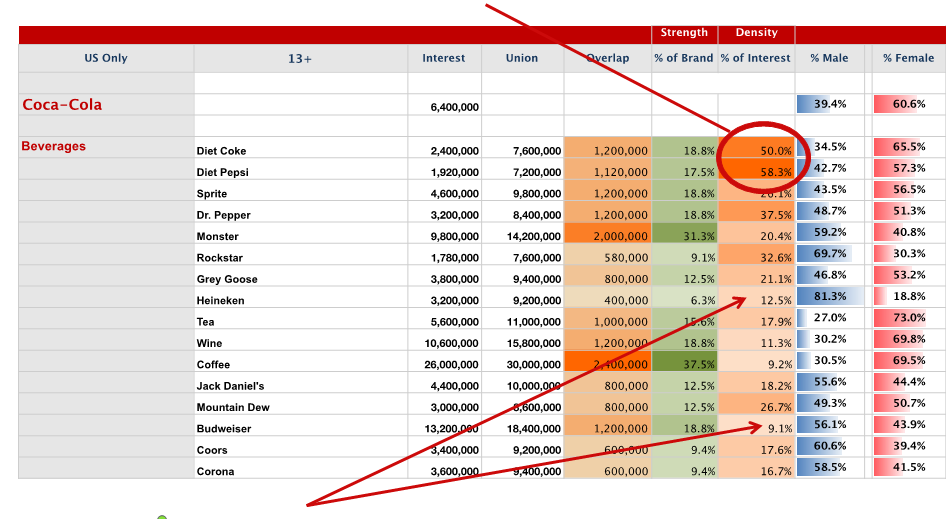The width and height of the screenshot is (950, 519).
Task: Select Heineken's 81.3% male cell
Action: (830, 296)
